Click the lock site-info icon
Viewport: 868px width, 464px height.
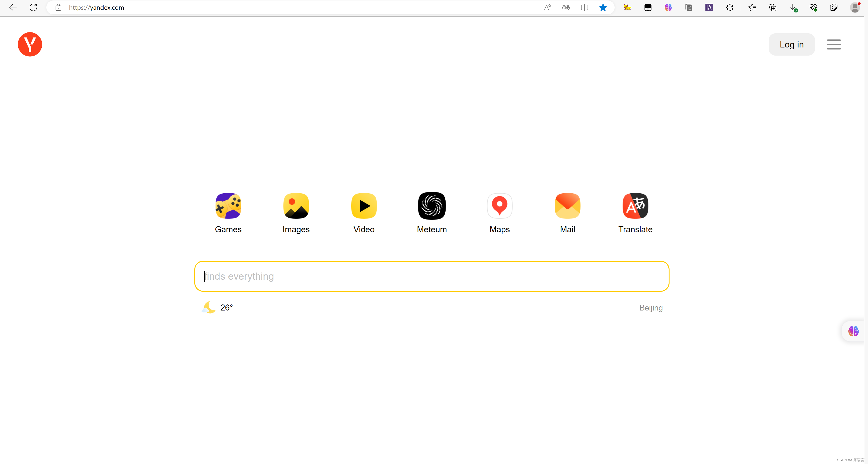(x=58, y=7)
